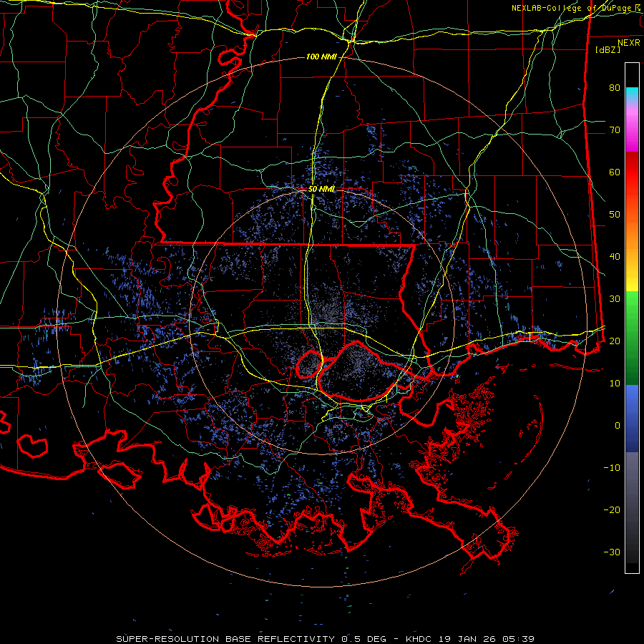The image size is (644, 644).
Task: Click the KHDC radar site identifier
Action: coord(418,639)
